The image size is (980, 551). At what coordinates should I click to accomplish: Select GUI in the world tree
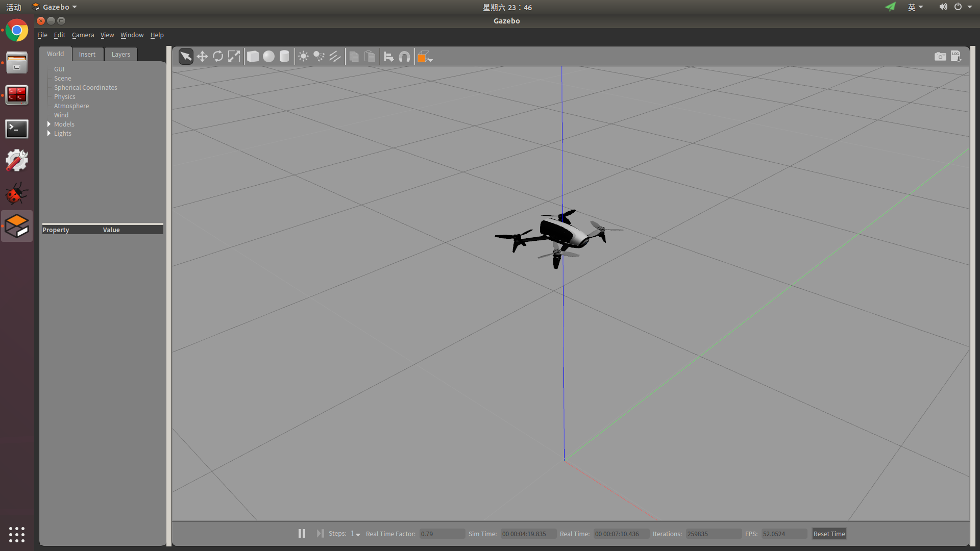[59, 69]
